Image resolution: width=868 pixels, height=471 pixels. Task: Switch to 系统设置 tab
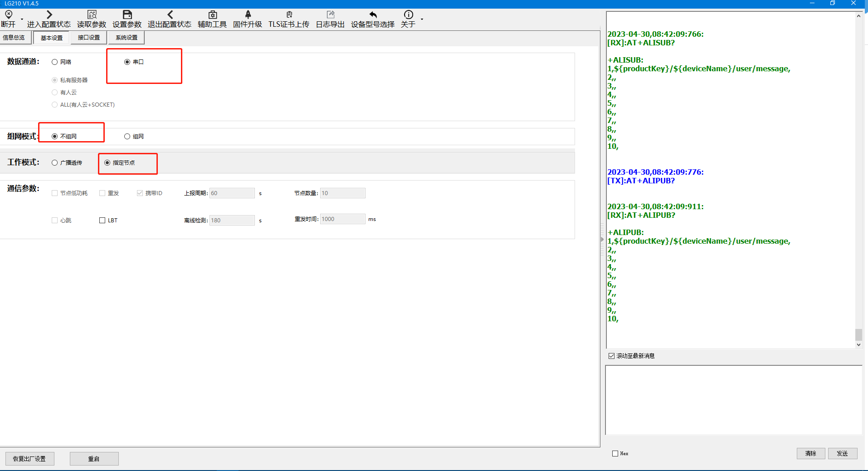tap(127, 38)
